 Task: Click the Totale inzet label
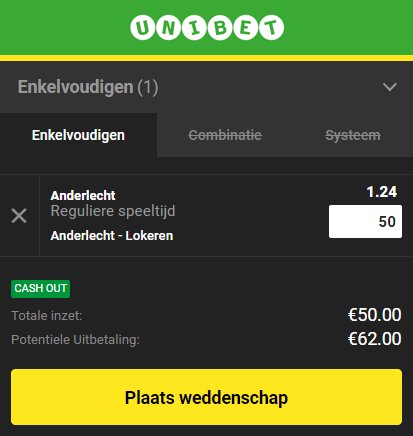coord(47,315)
